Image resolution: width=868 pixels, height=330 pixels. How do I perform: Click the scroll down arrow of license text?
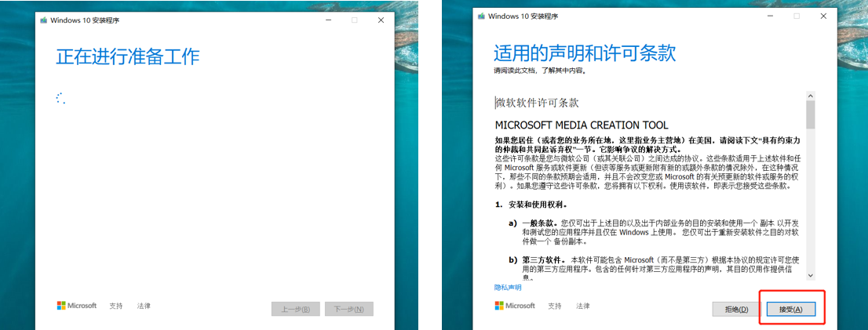(x=811, y=274)
